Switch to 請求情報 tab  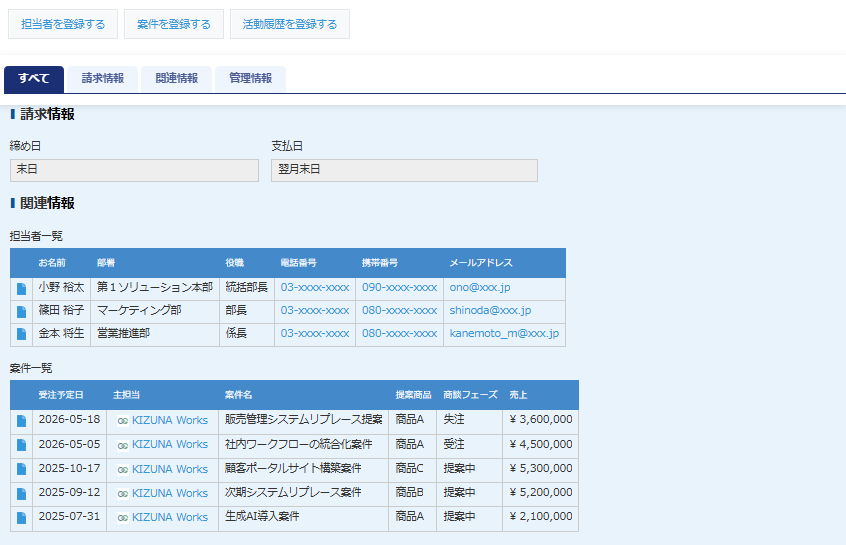pos(103,79)
